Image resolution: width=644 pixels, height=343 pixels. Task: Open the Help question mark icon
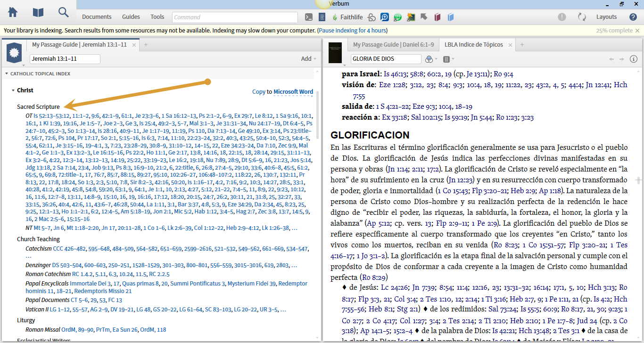(633, 17)
